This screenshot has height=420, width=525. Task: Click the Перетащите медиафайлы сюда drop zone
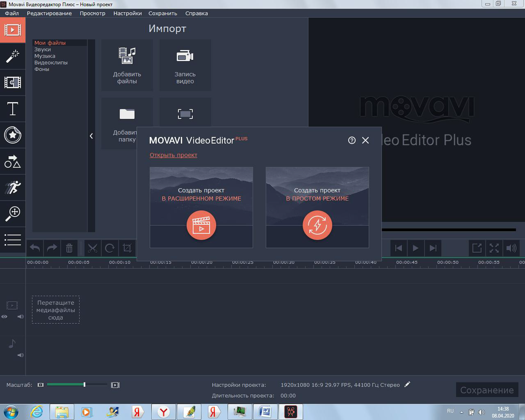(x=56, y=310)
